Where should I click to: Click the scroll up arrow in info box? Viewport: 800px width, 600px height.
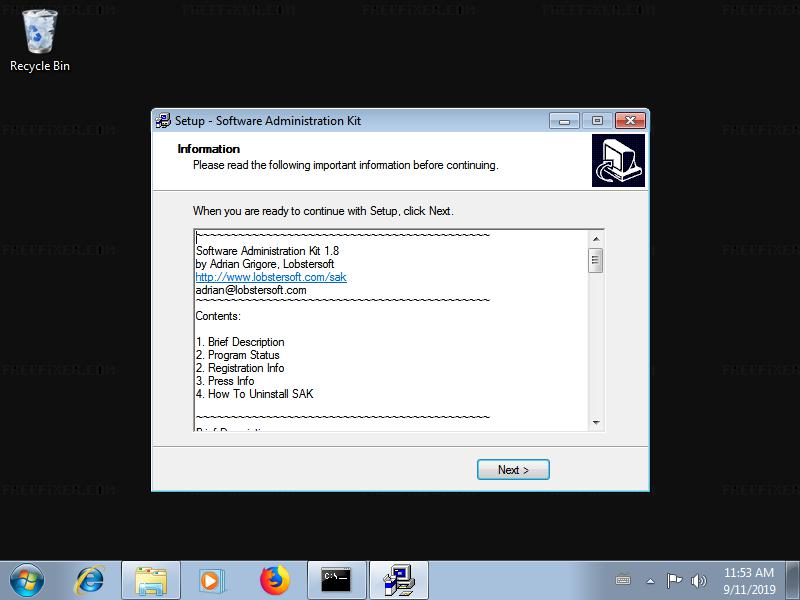[x=595, y=239]
